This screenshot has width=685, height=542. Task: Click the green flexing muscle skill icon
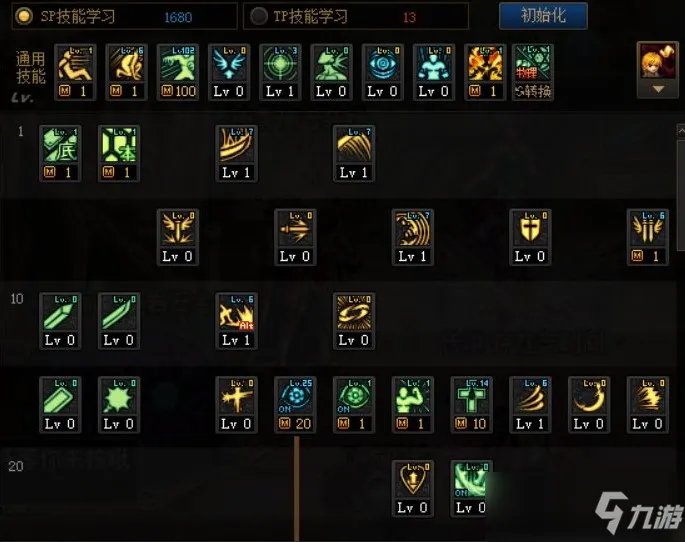point(413,405)
